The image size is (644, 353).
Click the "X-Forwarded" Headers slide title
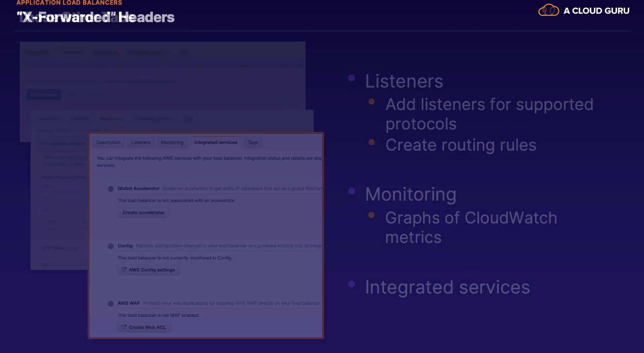(x=96, y=17)
